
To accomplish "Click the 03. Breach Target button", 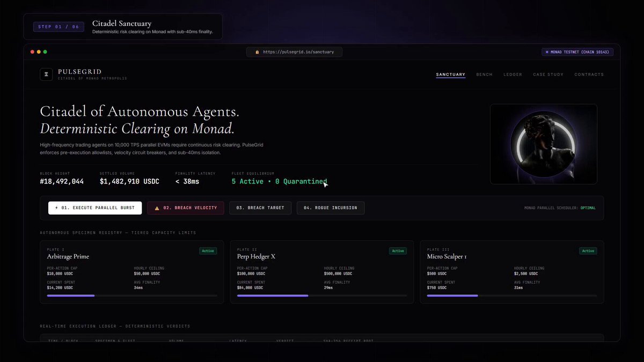I will tap(260, 208).
